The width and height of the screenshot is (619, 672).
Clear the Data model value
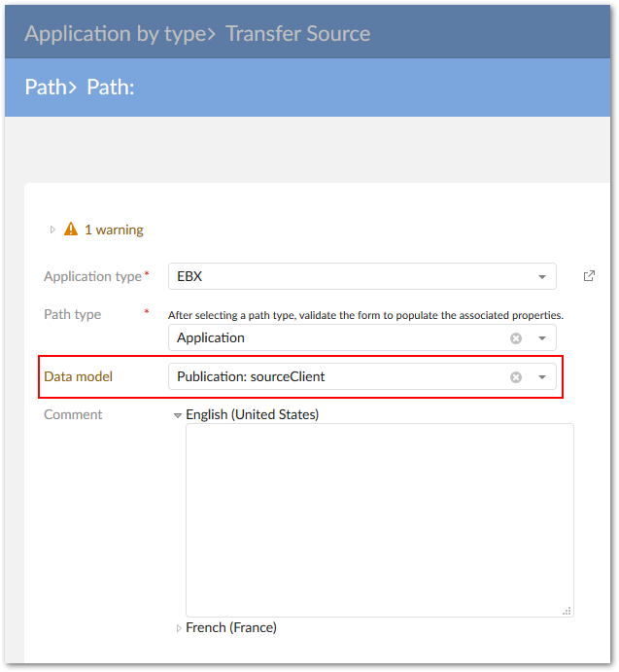click(516, 377)
